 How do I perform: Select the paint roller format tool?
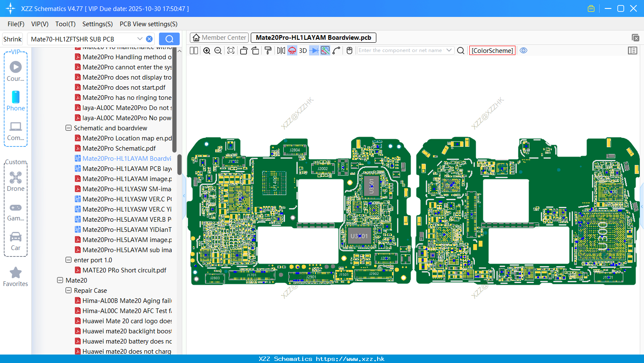pos(268,50)
